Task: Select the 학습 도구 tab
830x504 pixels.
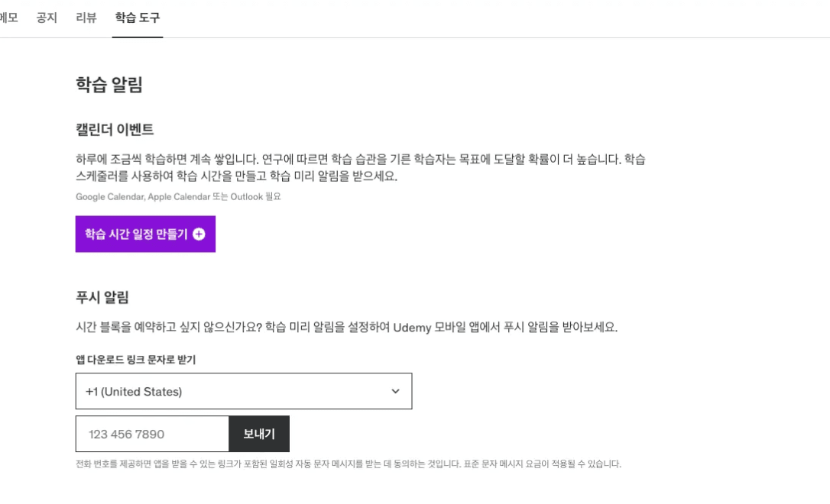Action: tap(138, 18)
